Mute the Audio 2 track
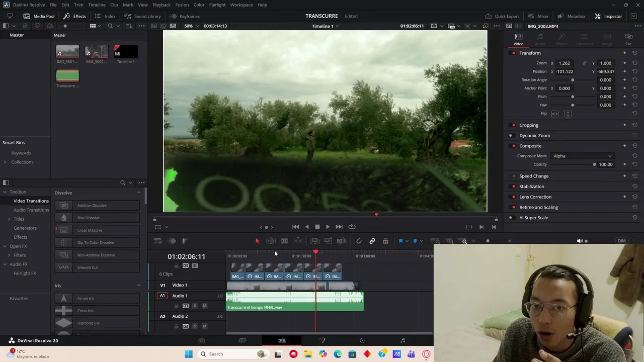Screen dimensions: 644x362 point(204,326)
